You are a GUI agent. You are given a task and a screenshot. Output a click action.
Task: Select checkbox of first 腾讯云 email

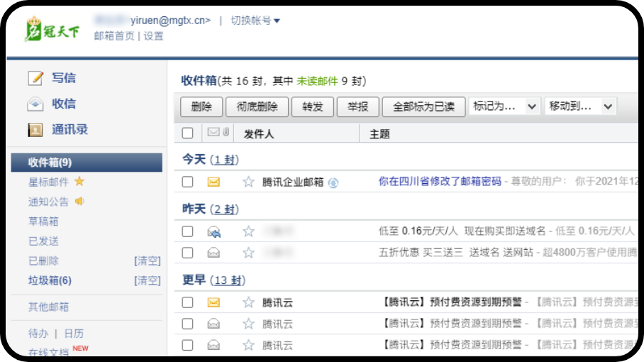(x=187, y=302)
